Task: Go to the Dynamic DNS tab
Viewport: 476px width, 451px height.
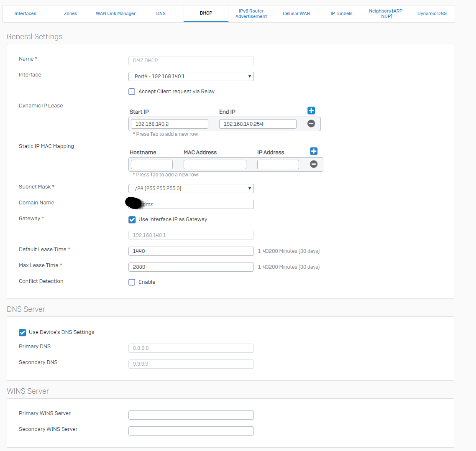Action: tap(432, 13)
